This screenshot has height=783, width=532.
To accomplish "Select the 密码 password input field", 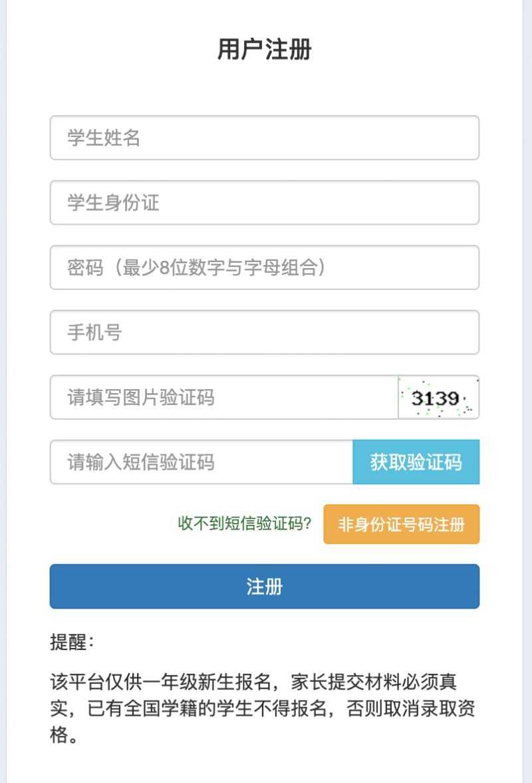I will (x=265, y=267).
